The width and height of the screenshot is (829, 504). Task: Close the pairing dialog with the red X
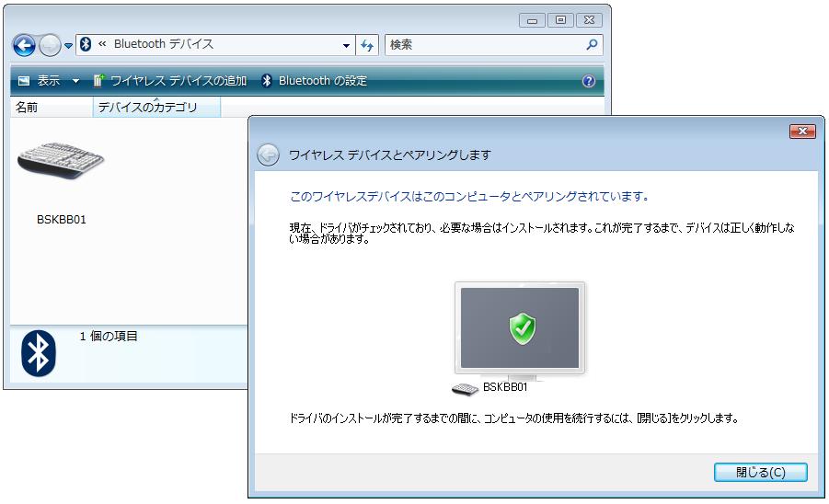tap(802, 132)
